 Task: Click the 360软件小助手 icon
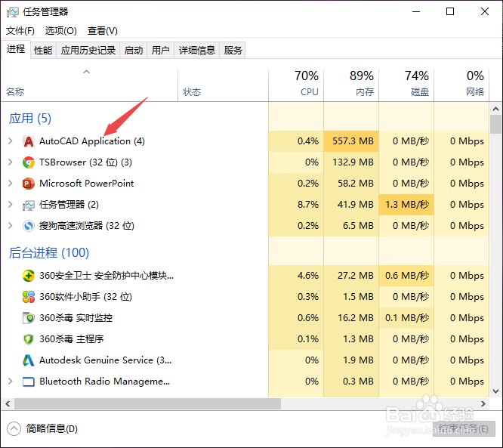pyautogui.click(x=29, y=297)
